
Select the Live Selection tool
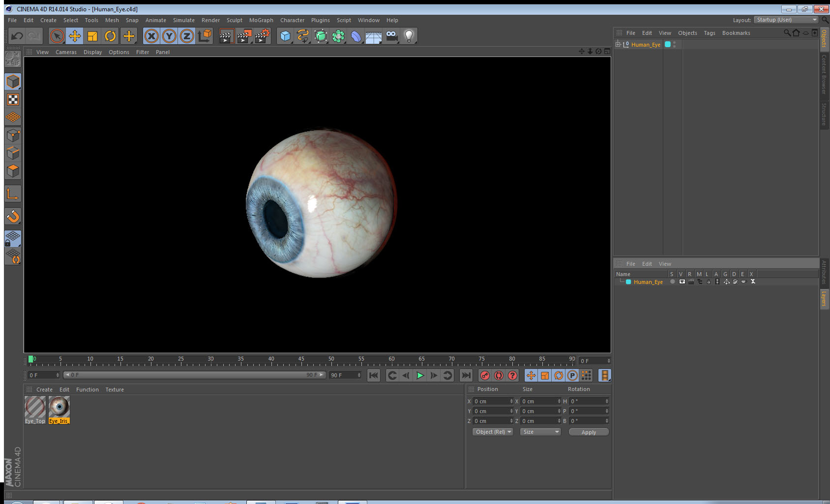tap(57, 36)
